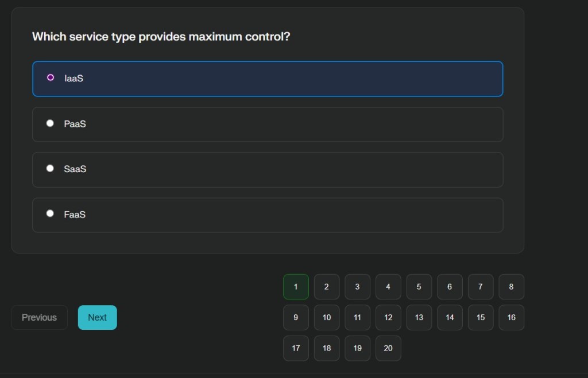Navigate to question 14

tap(450, 317)
